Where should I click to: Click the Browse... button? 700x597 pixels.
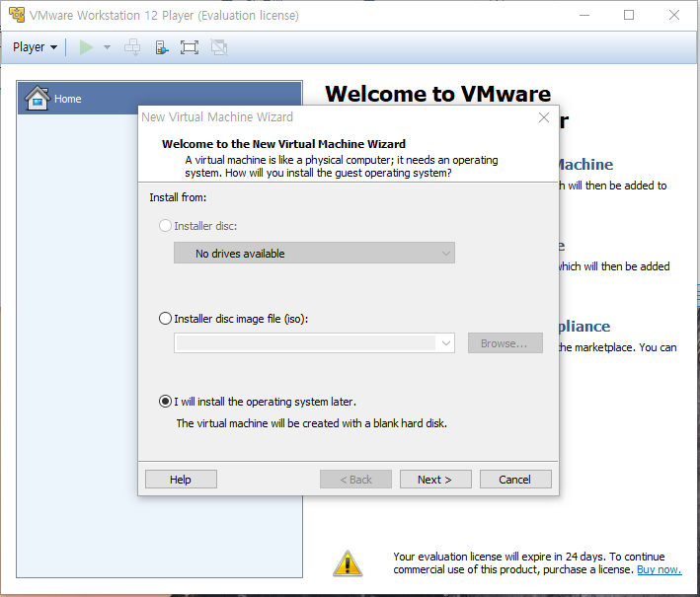(x=505, y=343)
